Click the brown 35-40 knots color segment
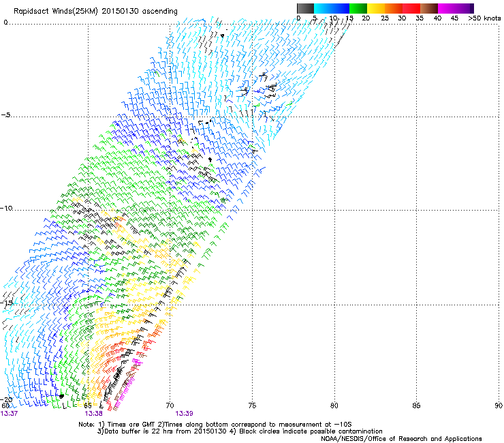Screen dimensions: 504x443 point(429,8)
